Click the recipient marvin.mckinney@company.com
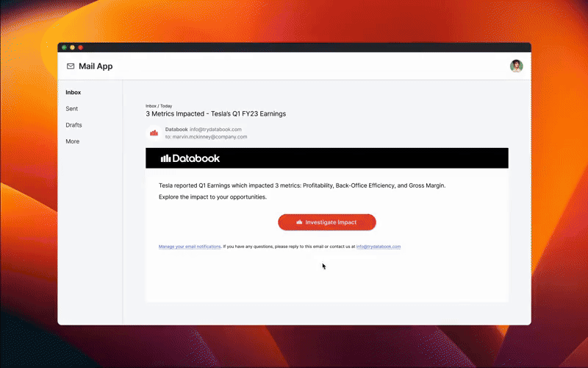The width and height of the screenshot is (588, 368). pos(209,137)
